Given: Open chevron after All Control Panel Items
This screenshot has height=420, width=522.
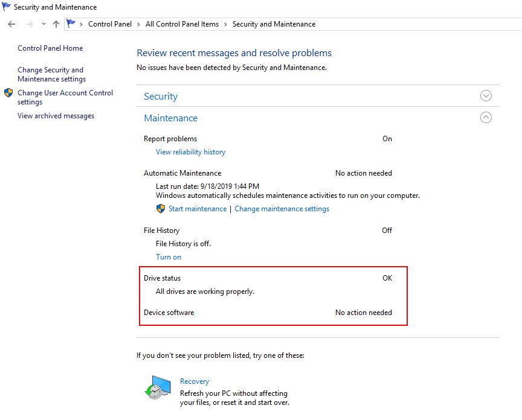Looking at the screenshot, I should click(x=225, y=24).
